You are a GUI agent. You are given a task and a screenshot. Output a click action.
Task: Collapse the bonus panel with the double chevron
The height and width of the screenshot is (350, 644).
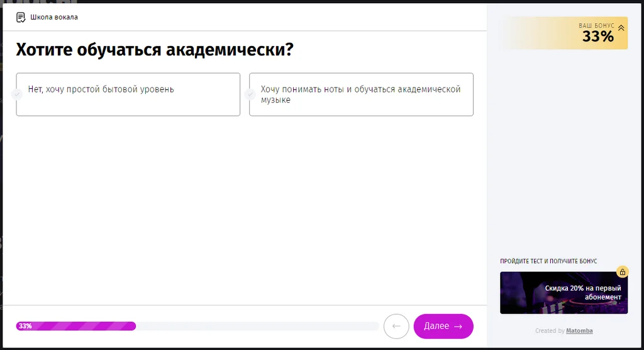coord(621,28)
